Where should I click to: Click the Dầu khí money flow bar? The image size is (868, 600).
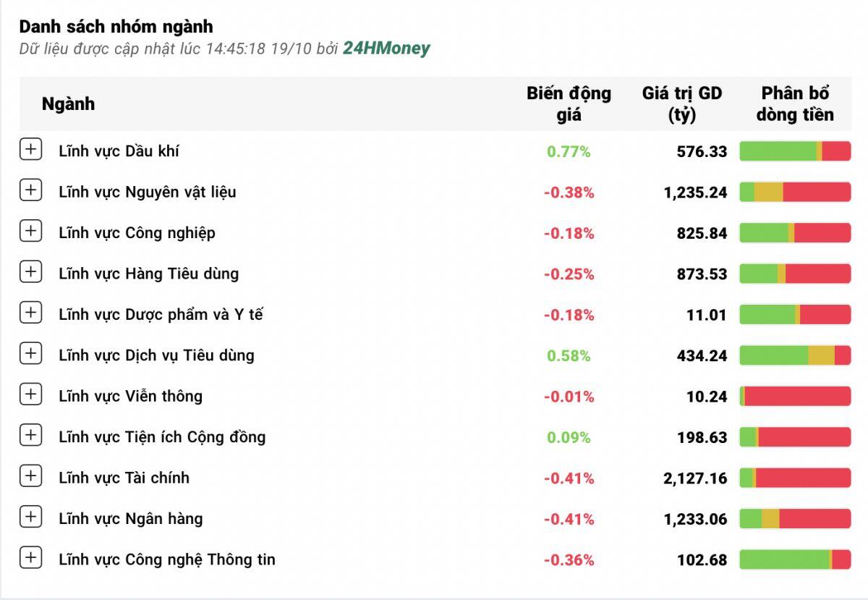point(795,151)
